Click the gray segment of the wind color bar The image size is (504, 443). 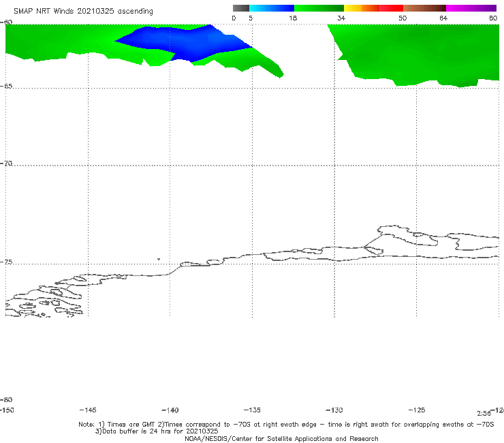pyautogui.click(x=241, y=8)
